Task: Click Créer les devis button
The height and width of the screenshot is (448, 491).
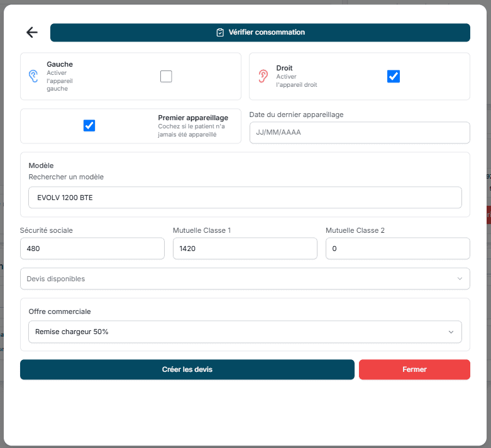Action: [x=187, y=369]
